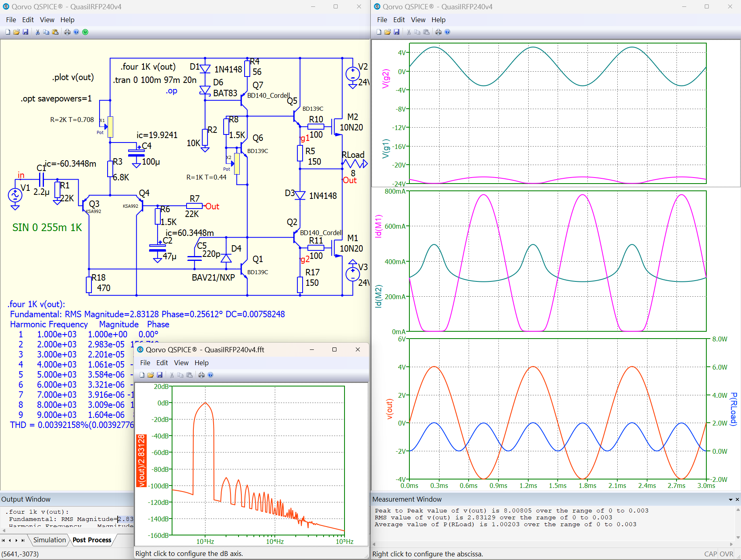Select the Q7 BD140_Cordell transistor label
The image size is (741, 560).
pos(268,95)
